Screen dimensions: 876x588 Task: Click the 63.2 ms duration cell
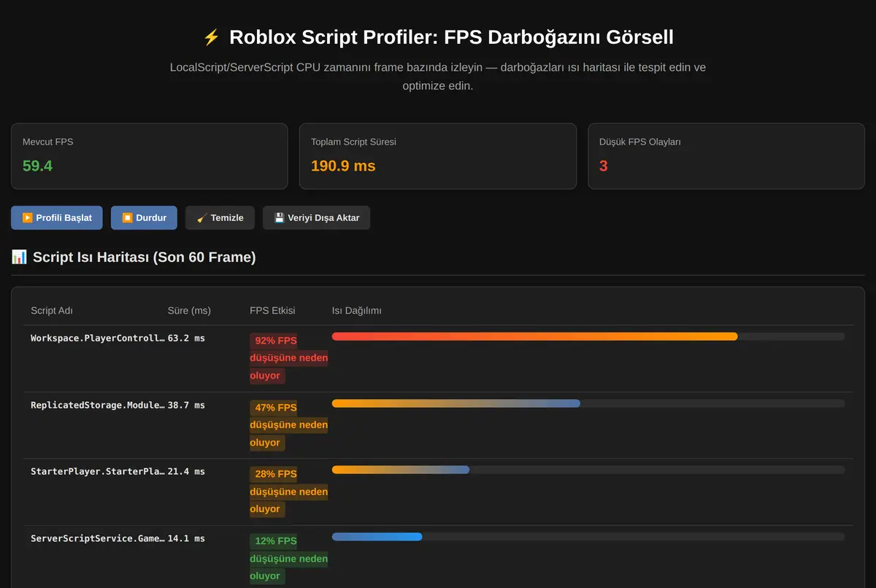pos(186,338)
